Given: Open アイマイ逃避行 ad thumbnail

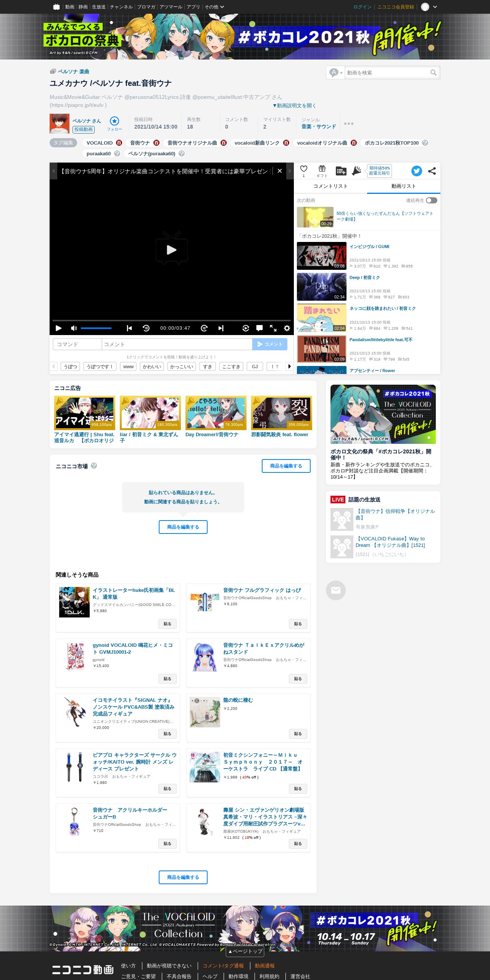Looking at the screenshot, I should click(85, 413).
